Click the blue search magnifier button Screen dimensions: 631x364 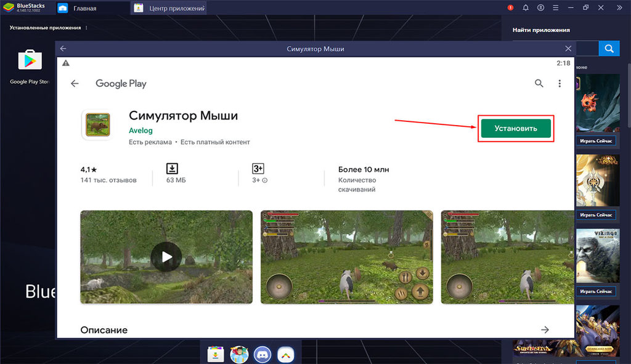(609, 49)
